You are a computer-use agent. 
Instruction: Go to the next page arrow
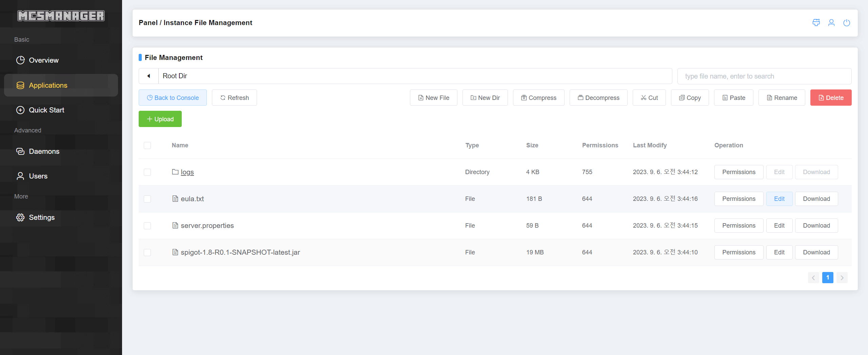842,278
